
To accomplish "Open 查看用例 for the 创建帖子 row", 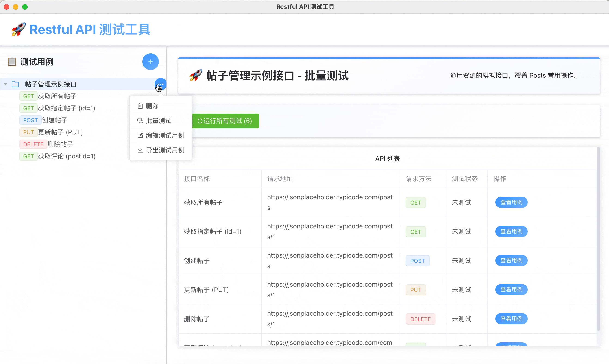I will pyautogui.click(x=511, y=261).
